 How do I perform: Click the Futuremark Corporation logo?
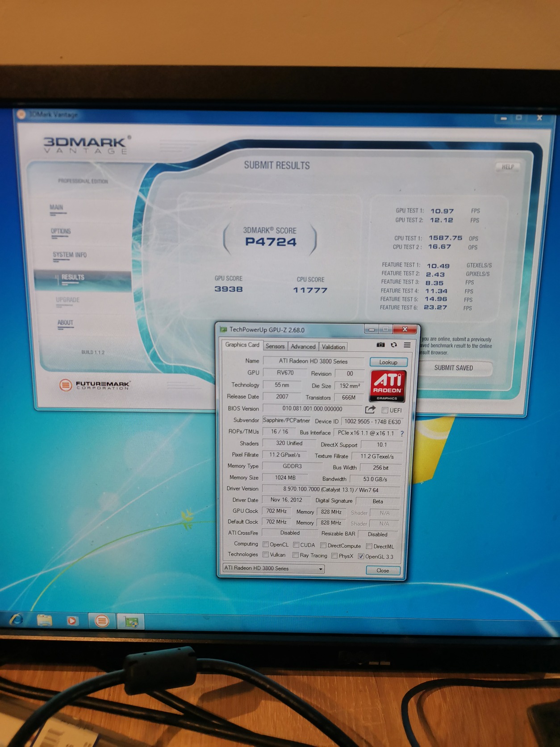coord(94,385)
